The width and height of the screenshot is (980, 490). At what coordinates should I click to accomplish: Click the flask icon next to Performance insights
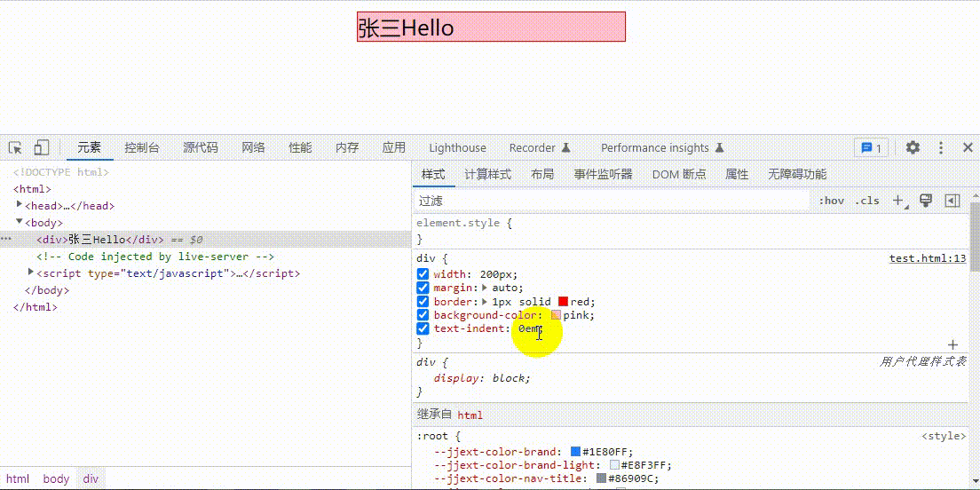[x=719, y=148]
